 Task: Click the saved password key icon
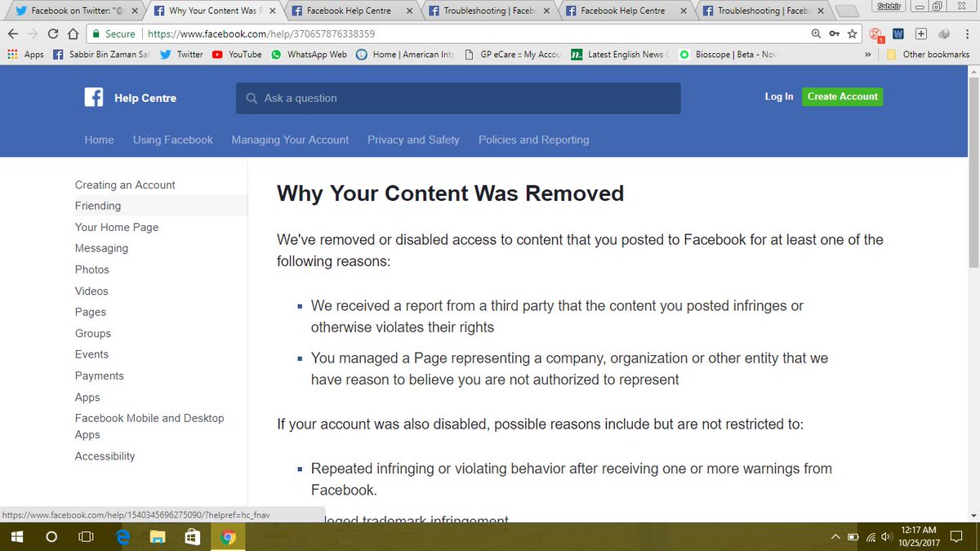834,34
